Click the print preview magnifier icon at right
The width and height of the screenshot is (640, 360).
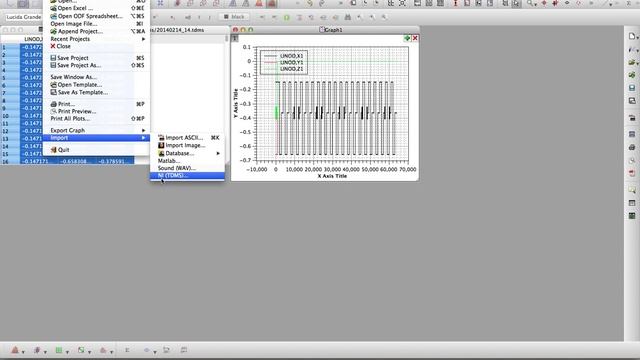click(632, 160)
